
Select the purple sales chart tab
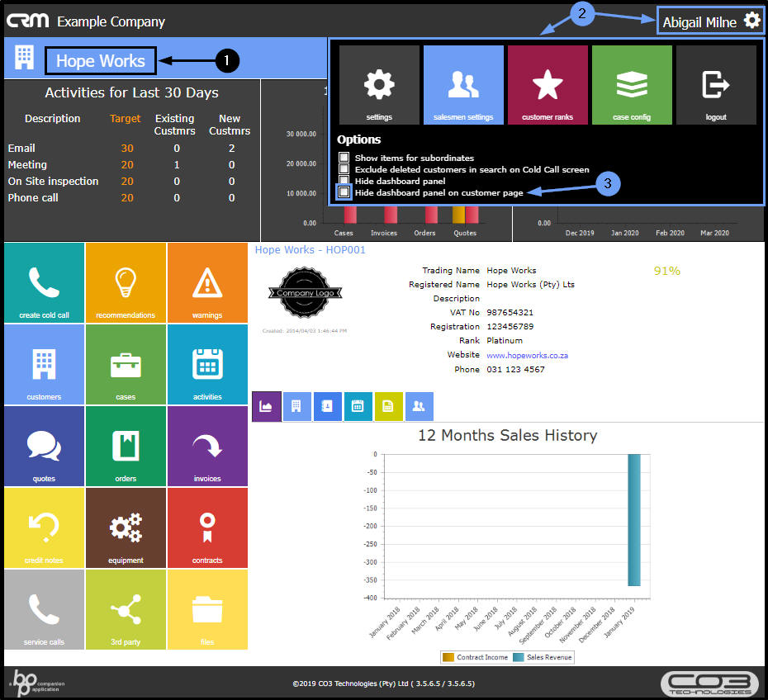point(267,406)
